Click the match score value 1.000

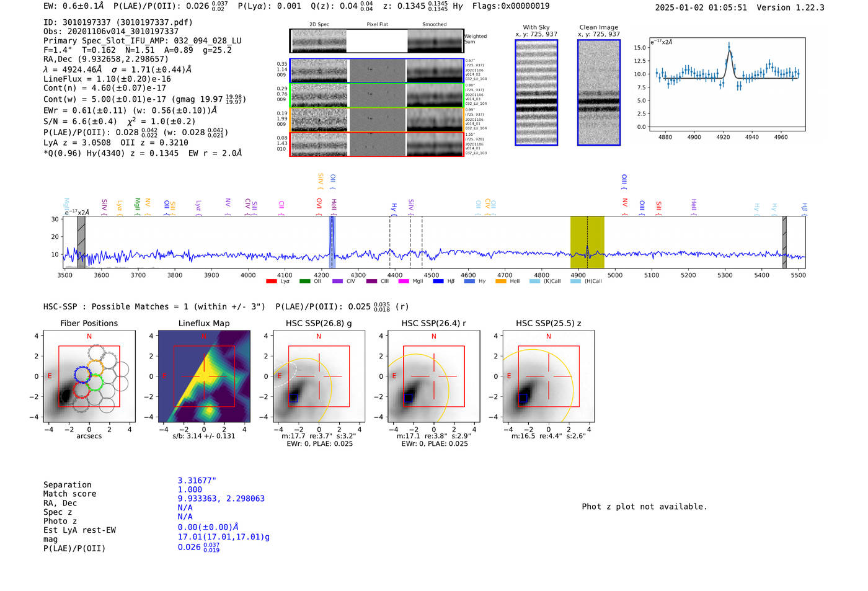(190, 489)
